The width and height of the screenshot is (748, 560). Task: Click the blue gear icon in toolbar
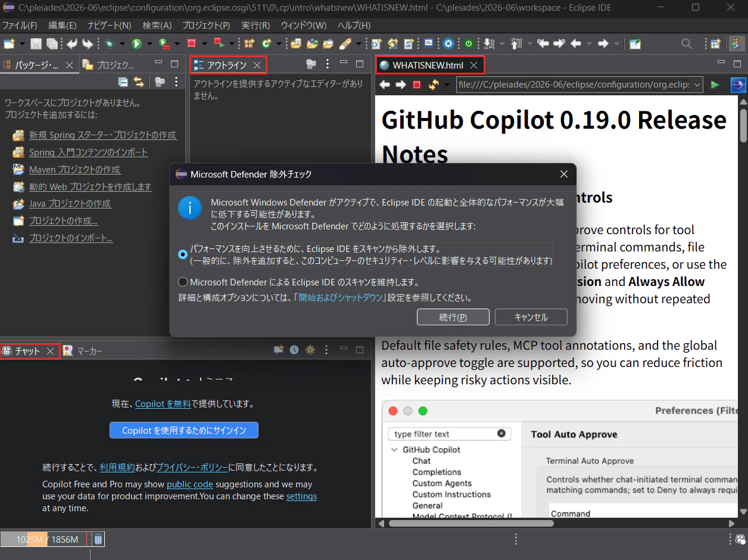[x=448, y=43]
